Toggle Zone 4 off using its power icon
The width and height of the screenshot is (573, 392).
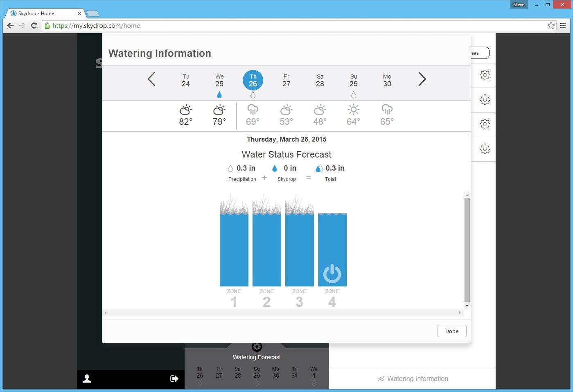(x=332, y=273)
